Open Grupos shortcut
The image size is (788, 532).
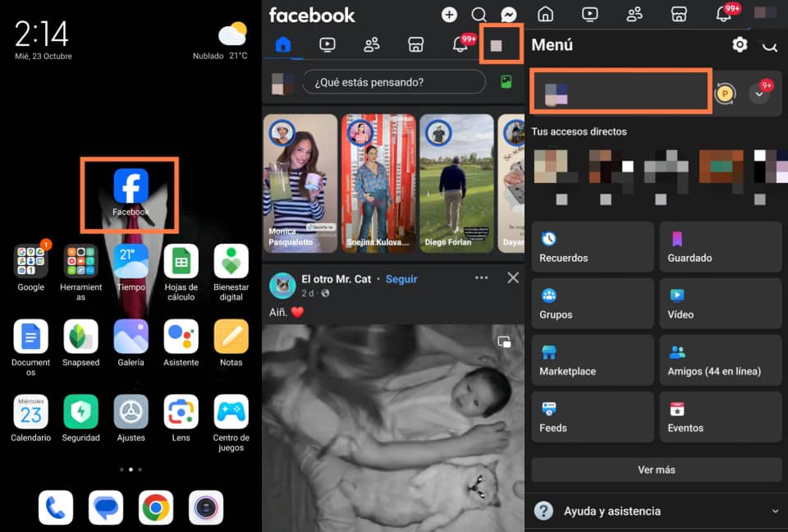click(x=593, y=304)
